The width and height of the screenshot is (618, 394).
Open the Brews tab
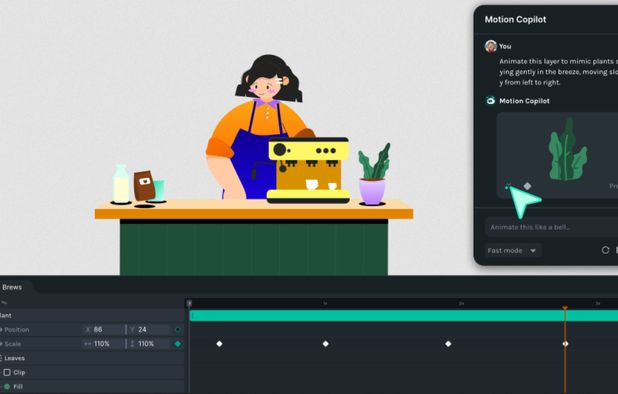[x=12, y=287]
